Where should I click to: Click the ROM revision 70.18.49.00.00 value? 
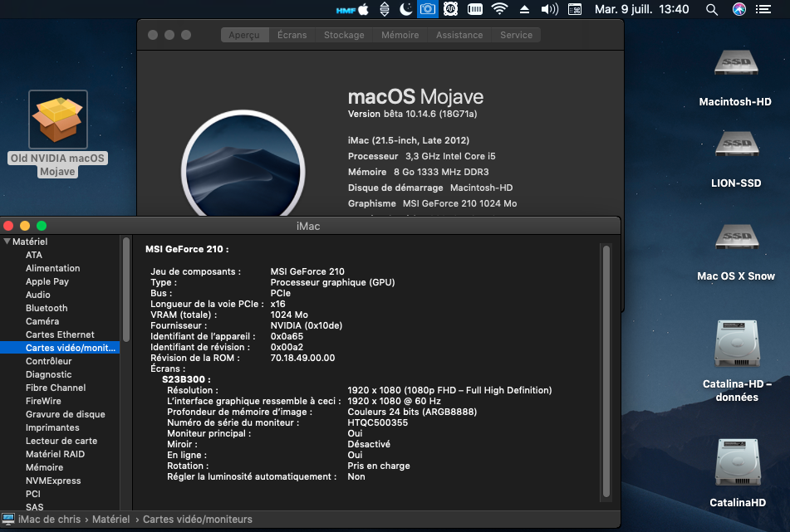pyautogui.click(x=303, y=358)
